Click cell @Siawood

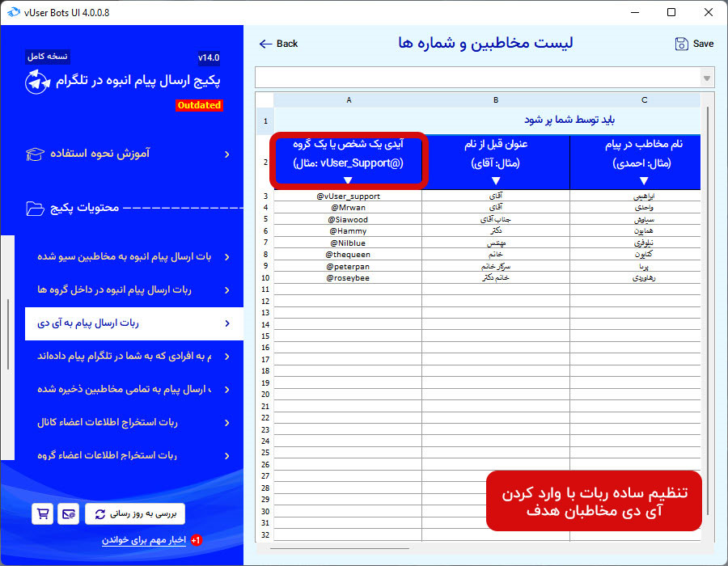coord(348,219)
